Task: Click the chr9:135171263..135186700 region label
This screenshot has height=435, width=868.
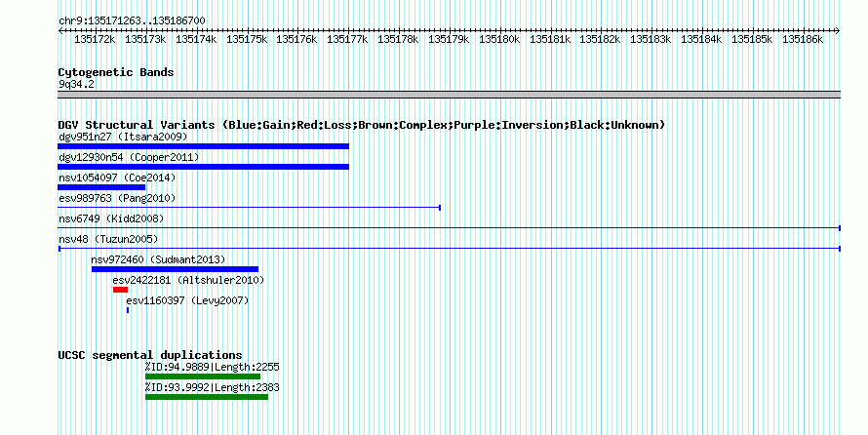Action: pos(132,20)
